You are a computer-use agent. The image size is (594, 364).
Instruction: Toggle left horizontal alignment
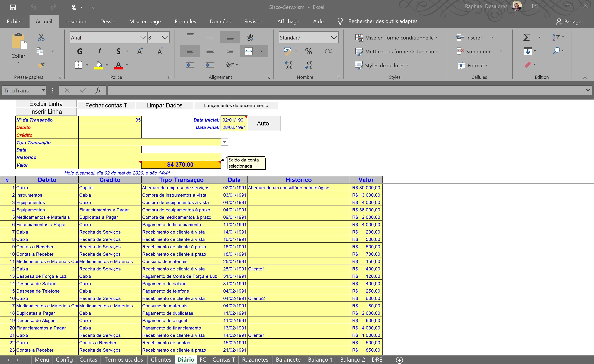(x=190, y=51)
